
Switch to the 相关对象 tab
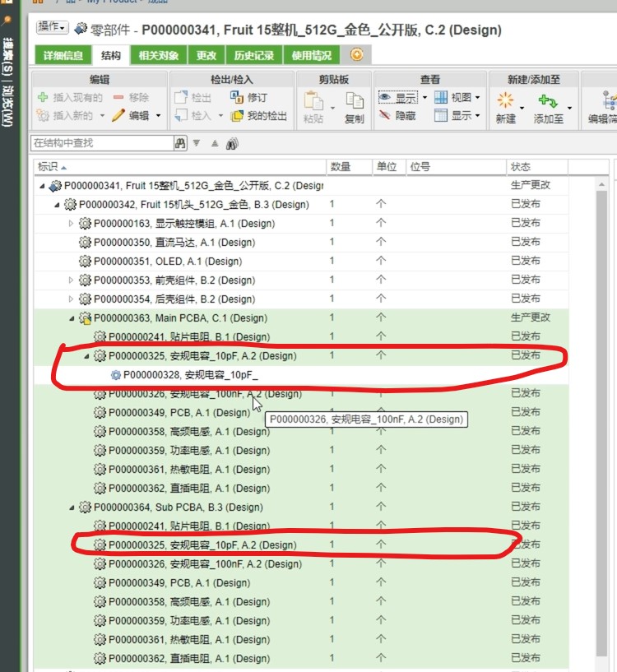pyautogui.click(x=159, y=55)
